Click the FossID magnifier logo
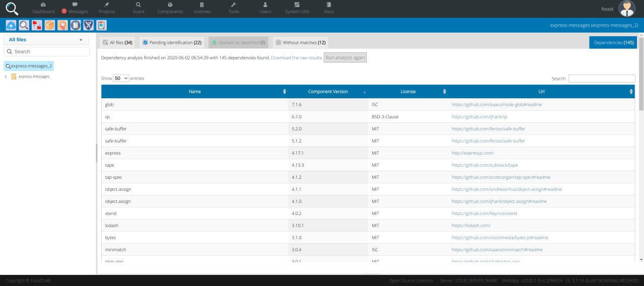The width and height of the screenshot is (644, 286). click(12, 9)
